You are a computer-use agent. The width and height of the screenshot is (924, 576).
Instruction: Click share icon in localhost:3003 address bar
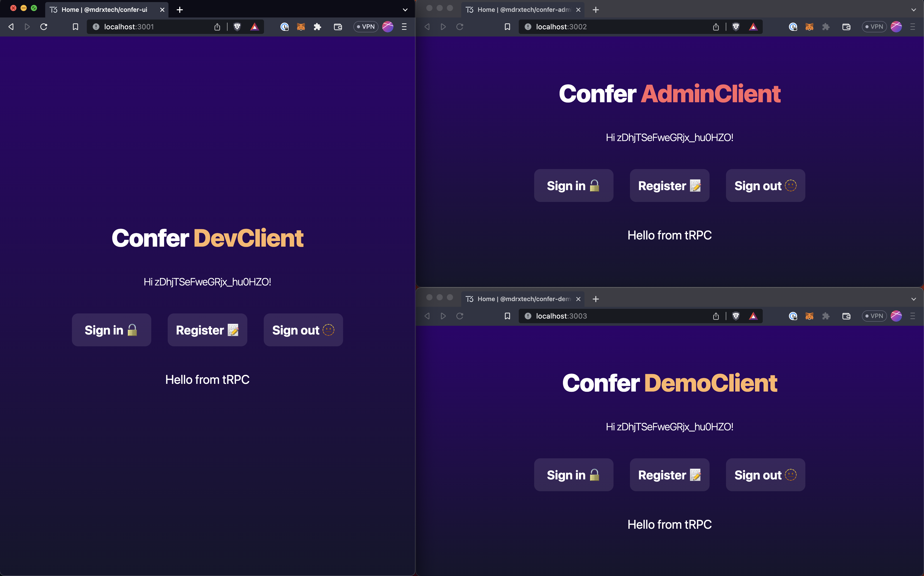pos(716,316)
